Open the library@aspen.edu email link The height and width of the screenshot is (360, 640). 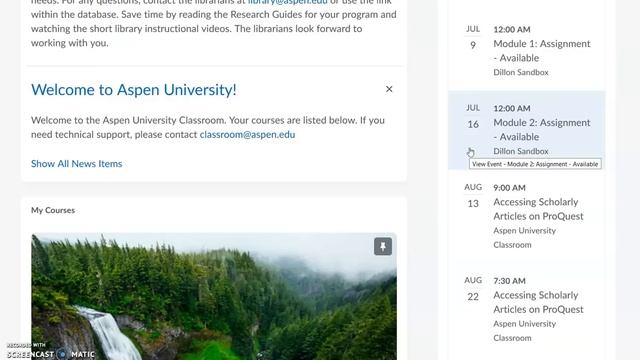pyautogui.click(x=288, y=2)
